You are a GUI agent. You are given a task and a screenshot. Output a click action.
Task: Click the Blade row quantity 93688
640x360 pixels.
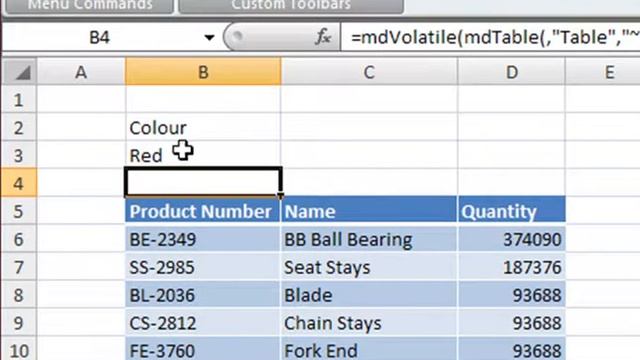511,295
